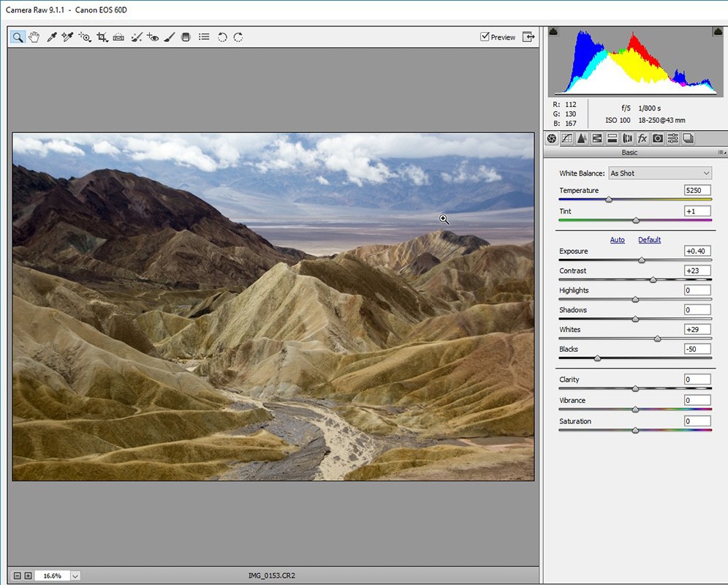
Task: Click the Exposure value field +0.40
Action: click(697, 252)
